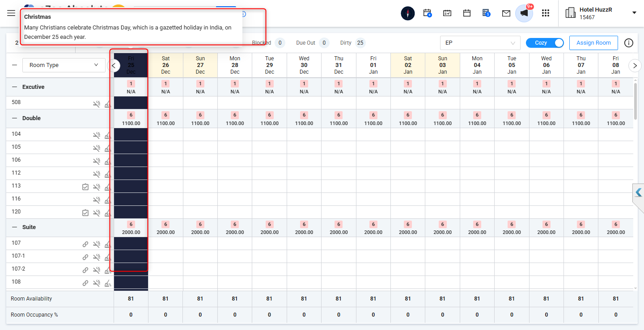The image size is (644, 330).
Task: Click the link icon for room 107-1
Action: coord(85,257)
